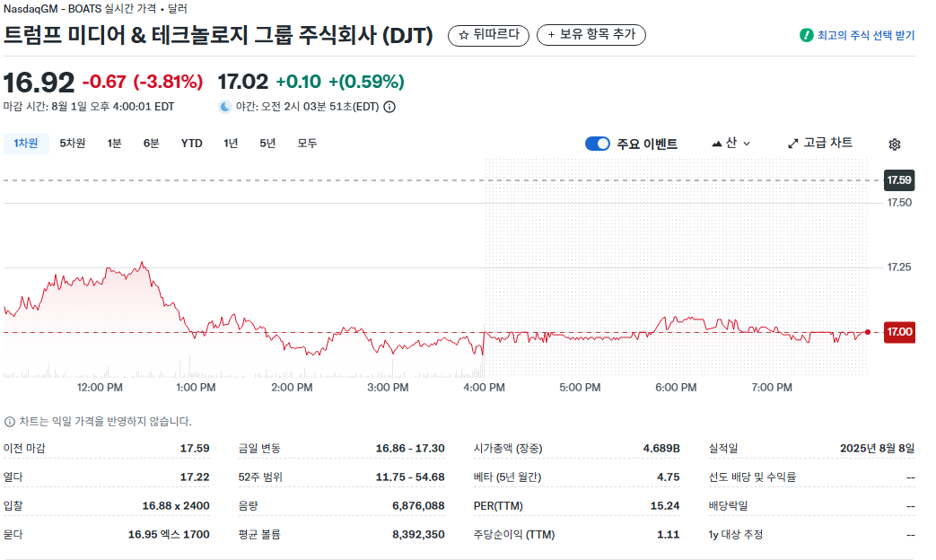Click the 4:00 PM axis label

(484, 388)
